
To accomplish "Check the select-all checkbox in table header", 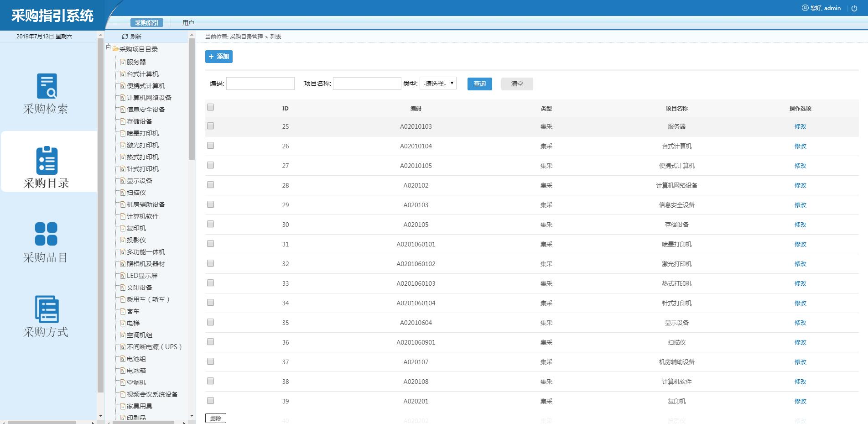I will pos(210,107).
